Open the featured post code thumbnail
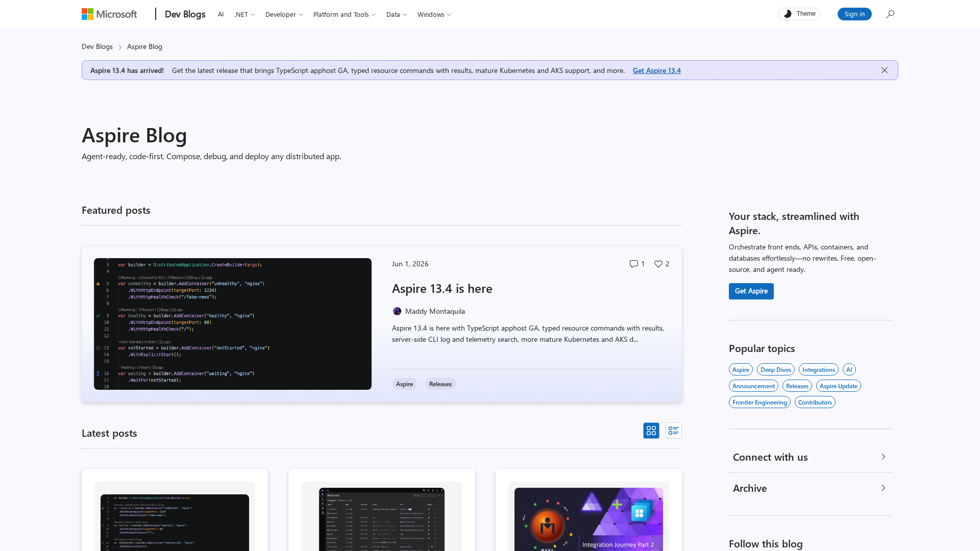 pos(233,324)
